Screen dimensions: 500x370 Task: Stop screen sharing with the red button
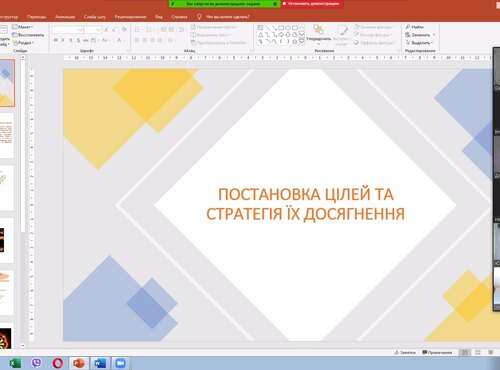click(x=313, y=4)
